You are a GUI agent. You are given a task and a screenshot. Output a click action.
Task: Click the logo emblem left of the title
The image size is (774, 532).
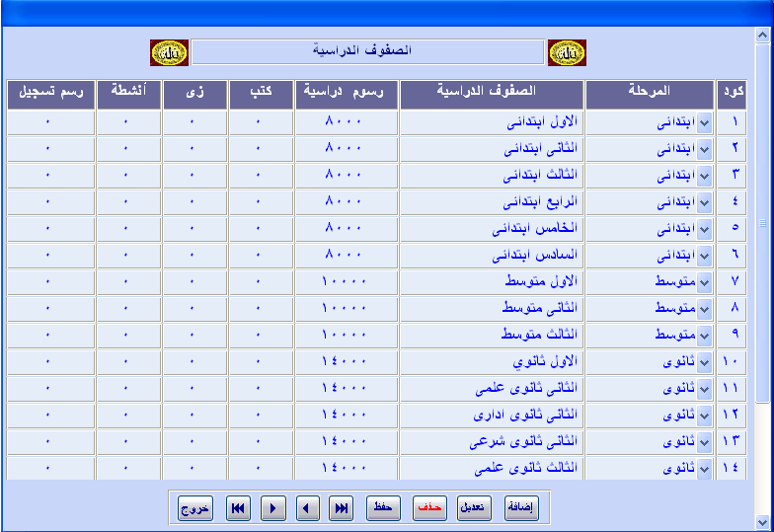pyautogui.click(x=169, y=52)
